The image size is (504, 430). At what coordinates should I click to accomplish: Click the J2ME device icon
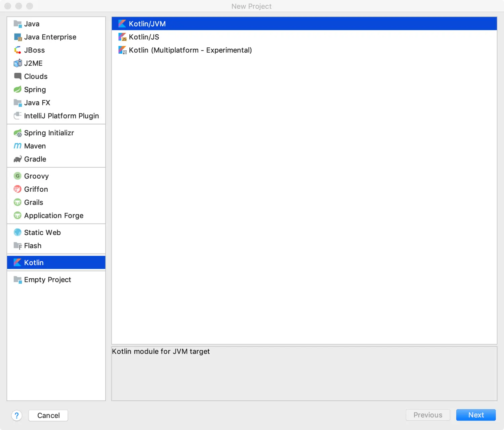17,63
